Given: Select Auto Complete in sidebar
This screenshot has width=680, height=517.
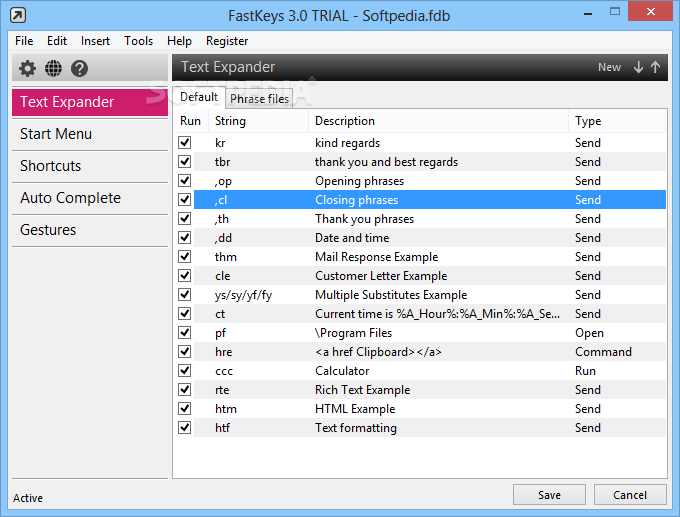Looking at the screenshot, I should pos(90,198).
